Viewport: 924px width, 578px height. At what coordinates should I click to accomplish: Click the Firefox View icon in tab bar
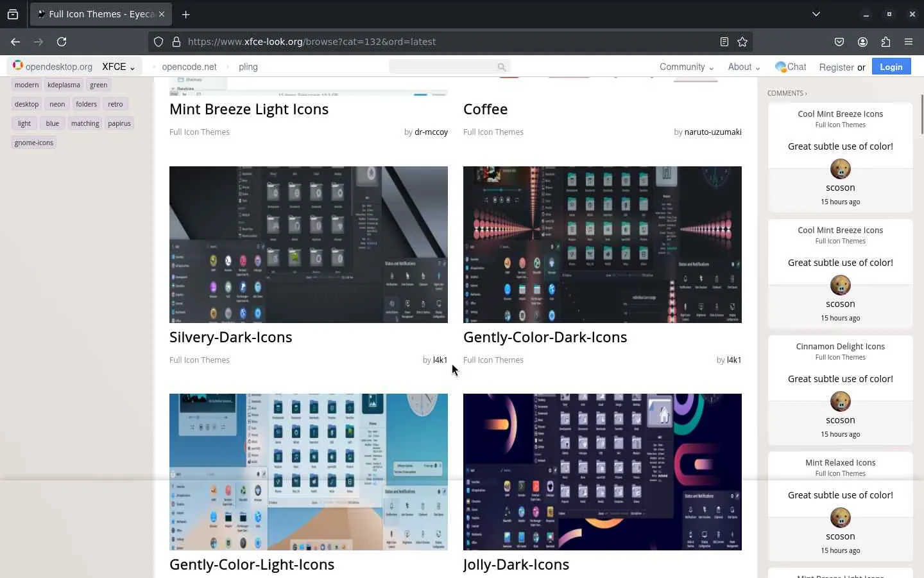click(x=13, y=14)
